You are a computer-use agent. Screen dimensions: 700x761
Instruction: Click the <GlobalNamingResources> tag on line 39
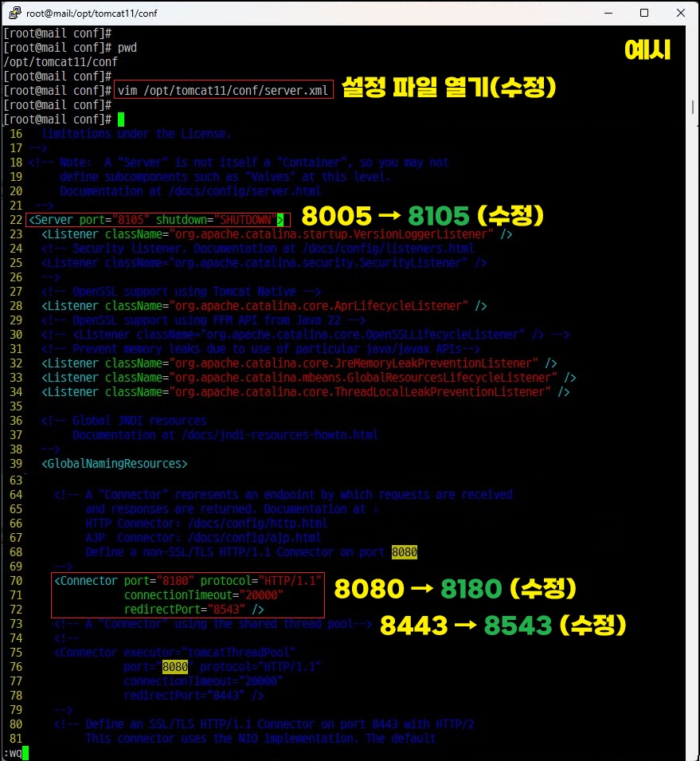(x=115, y=464)
